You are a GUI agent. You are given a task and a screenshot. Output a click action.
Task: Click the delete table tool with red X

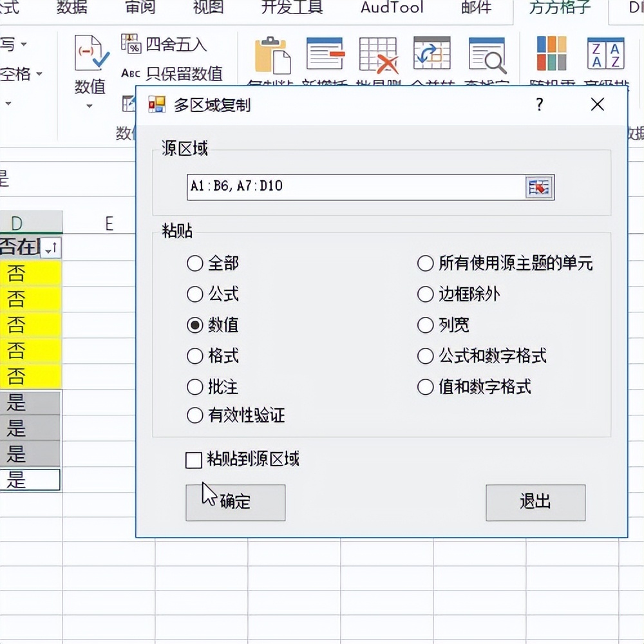coord(377,55)
